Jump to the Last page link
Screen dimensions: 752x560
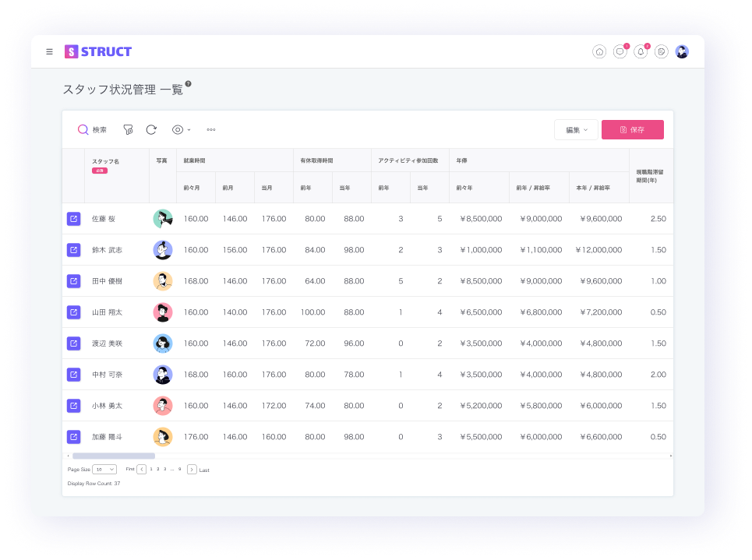[204, 470]
